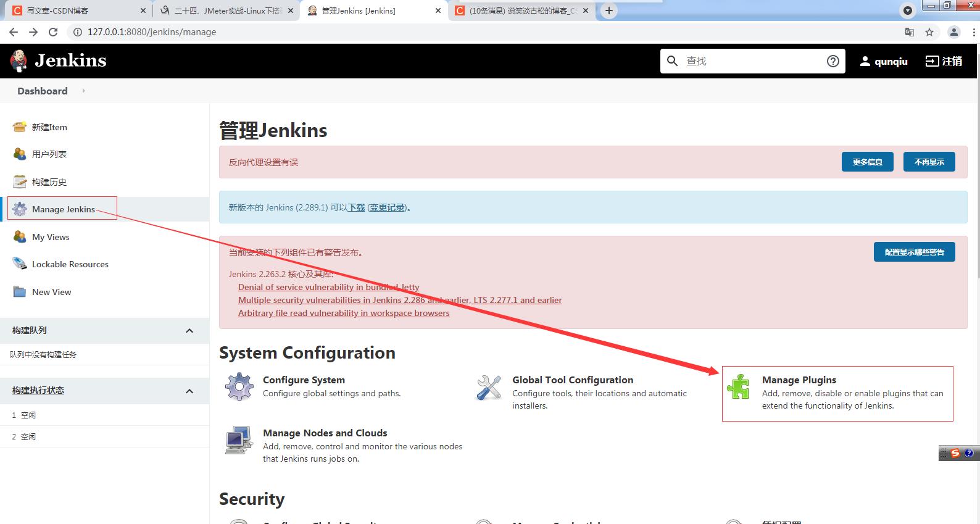
Task: Bookmark this page with star icon
Action: (929, 32)
